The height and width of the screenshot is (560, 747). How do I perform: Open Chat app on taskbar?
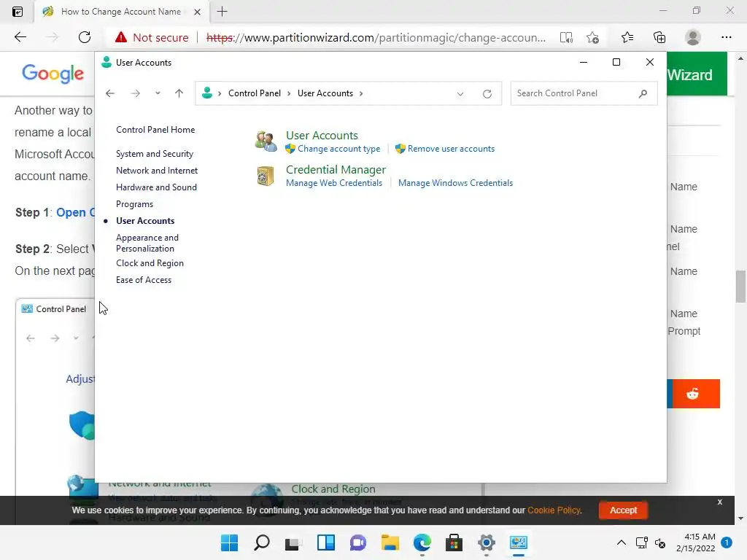point(357,542)
